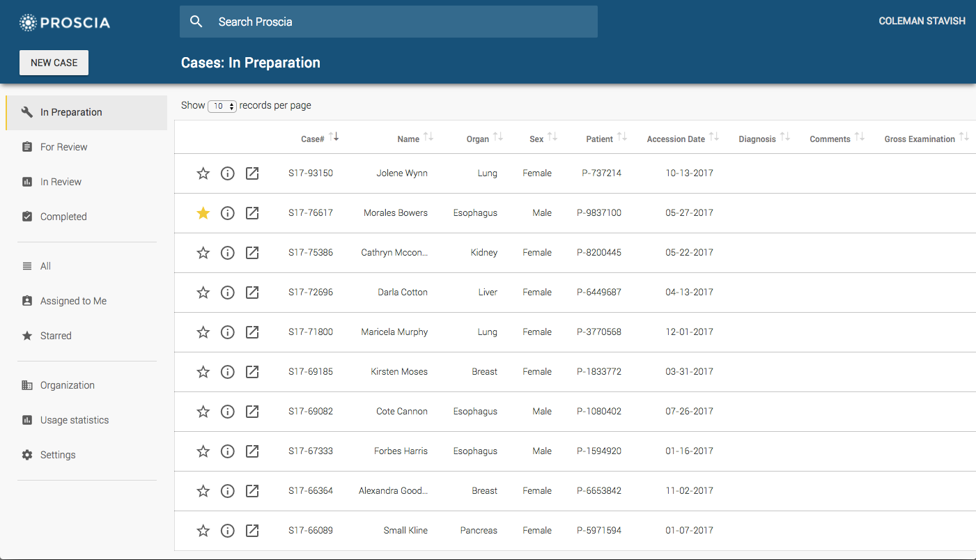Screen dimensions: 976x560
Task: Open the Coleman Stavish user menu
Action: point(922,22)
